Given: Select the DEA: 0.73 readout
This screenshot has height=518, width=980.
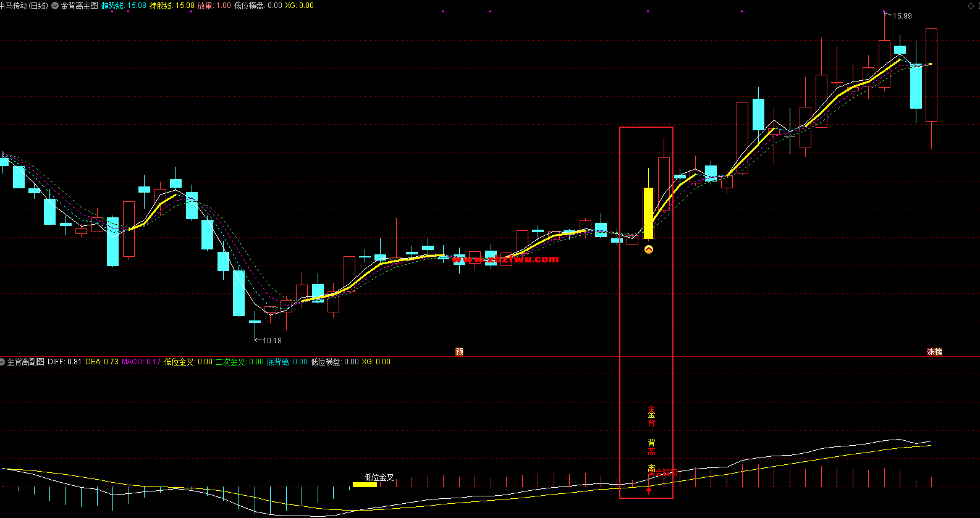Looking at the screenshot, I should tap(102, 362).
